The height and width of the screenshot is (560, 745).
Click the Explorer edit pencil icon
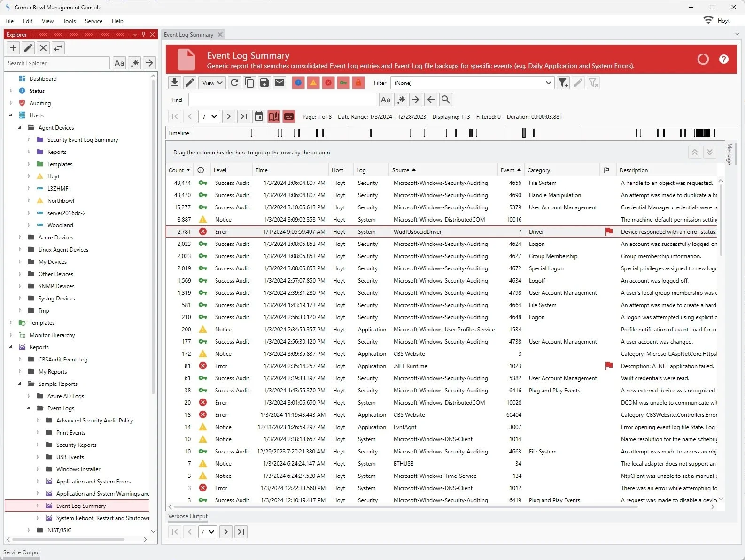click(28, 48)
